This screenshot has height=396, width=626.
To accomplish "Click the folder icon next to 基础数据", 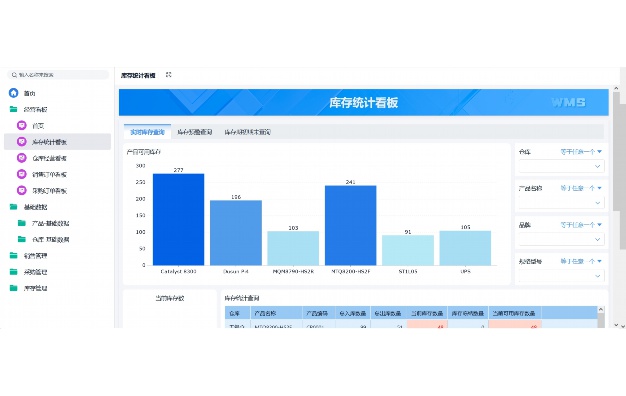I will coord(14,207).
